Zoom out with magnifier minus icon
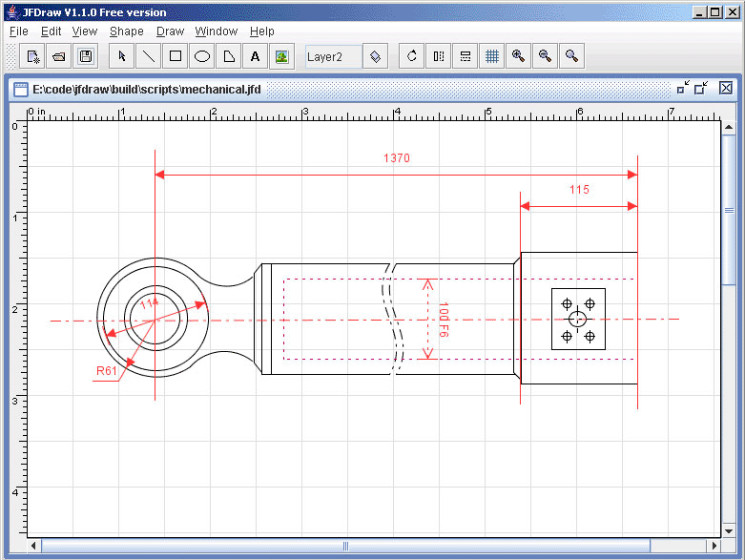The image size is (745, 560). click(x=545, y=56)
